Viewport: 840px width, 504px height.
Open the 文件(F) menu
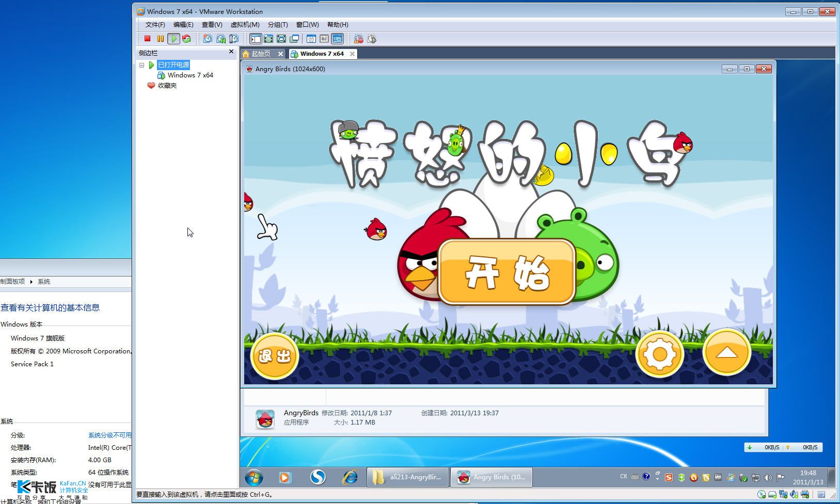[155, 25]
